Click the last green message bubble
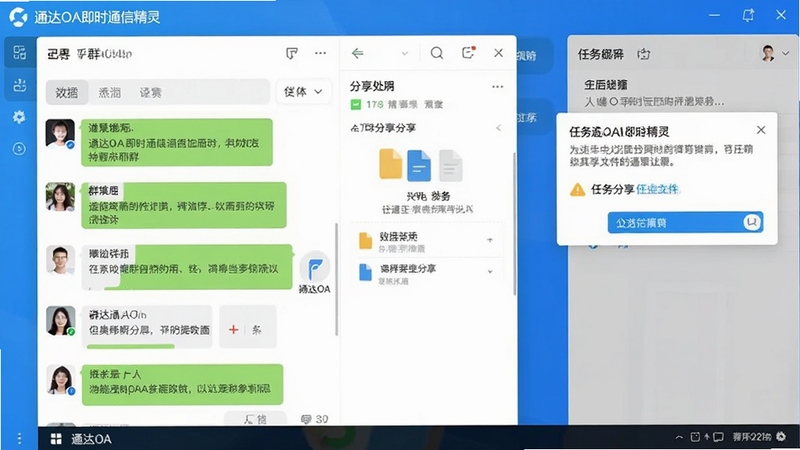Screen dimensions: 800x450 pyautogui.click(x=182, y=384)
